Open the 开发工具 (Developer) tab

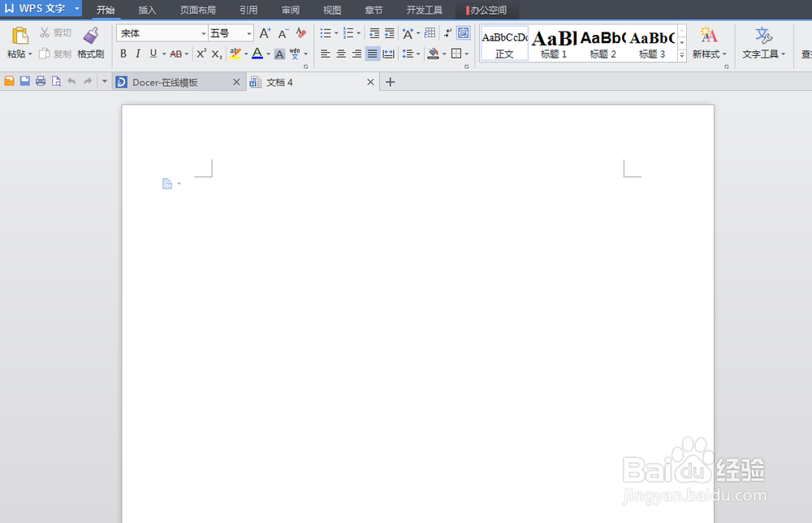tap(425, 10)
